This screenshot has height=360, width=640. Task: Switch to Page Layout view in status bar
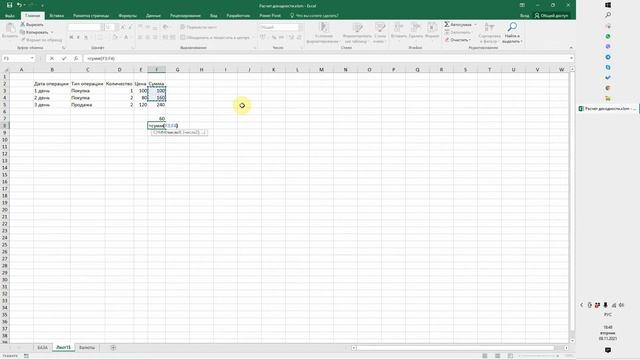[x=498, y=356]
